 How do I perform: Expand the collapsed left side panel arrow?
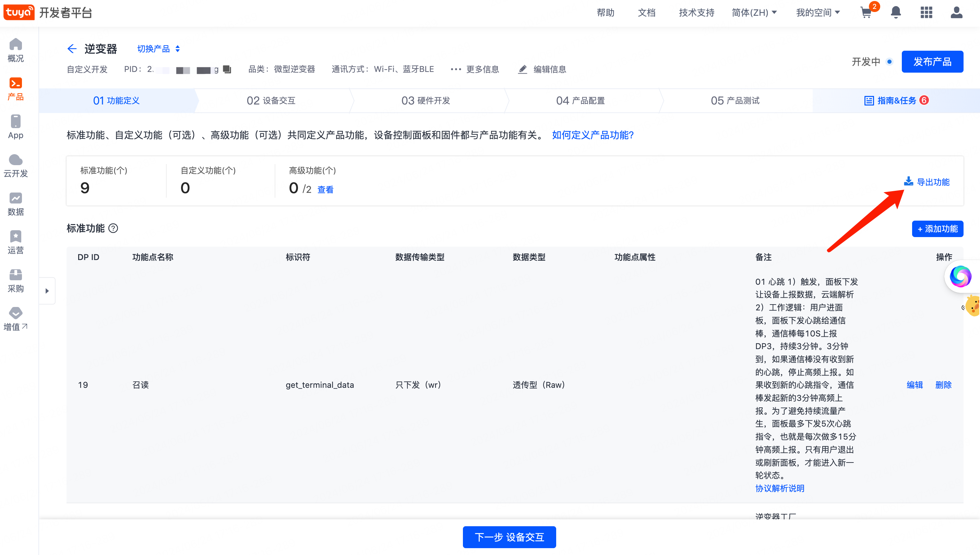[47, 291]
